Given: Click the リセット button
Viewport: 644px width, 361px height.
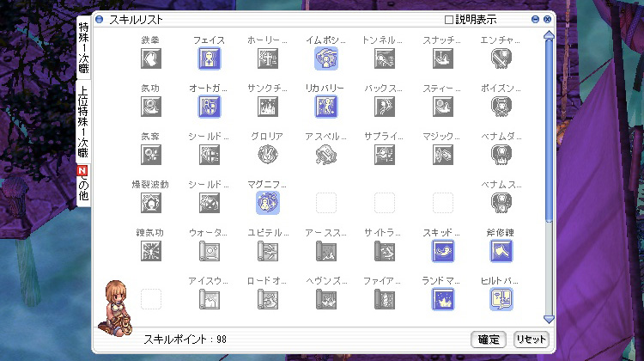Looking at the screenshot, I should (x=531, y=340).
